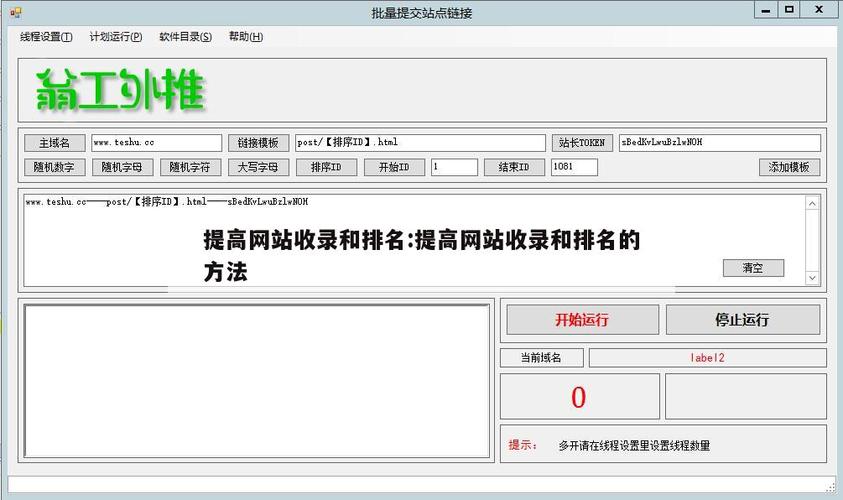This screenshot has height=500, width=843.
Task: Click the sBedKvLwuBzlwNOM token input field
Action: (x=719, y=142)
